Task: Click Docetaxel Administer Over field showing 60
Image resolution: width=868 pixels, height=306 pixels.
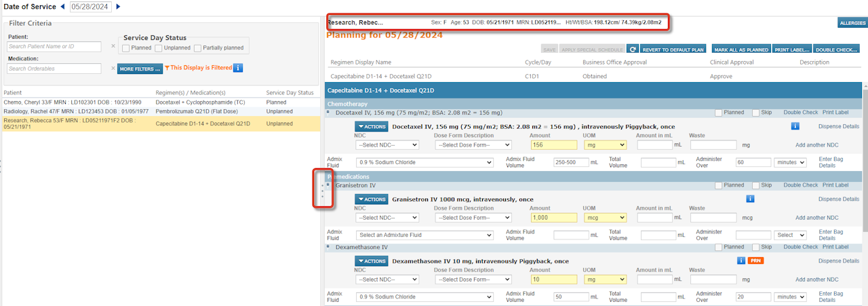Action: pyautogui.click(x=753, y=162)
